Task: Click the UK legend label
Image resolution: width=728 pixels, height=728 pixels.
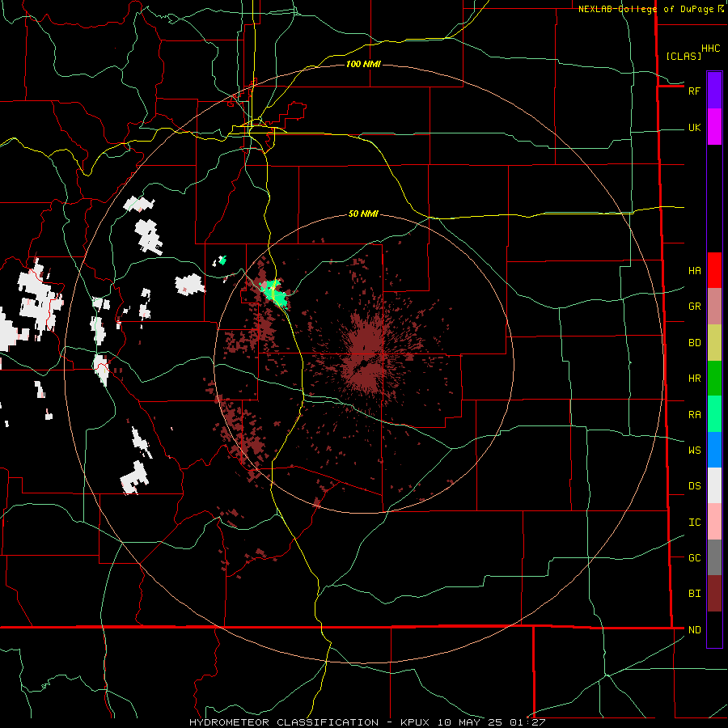Action: (x=695, y=128)
